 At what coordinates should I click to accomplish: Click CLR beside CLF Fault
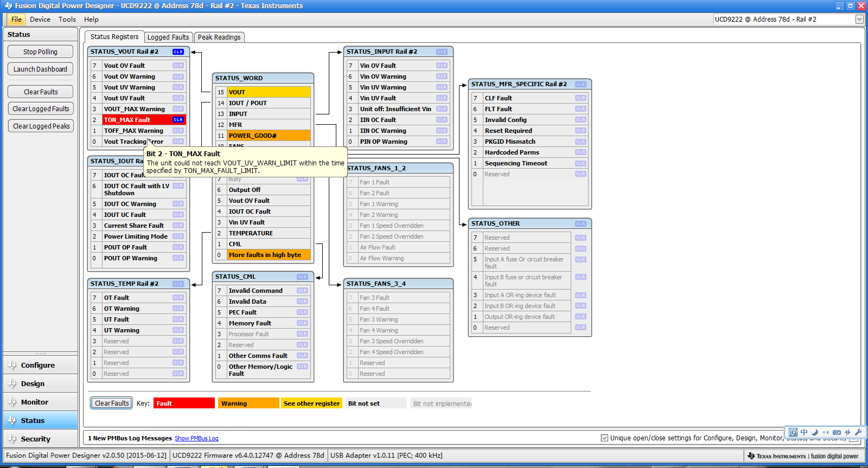pyautogui.click(x=580, y=98)
